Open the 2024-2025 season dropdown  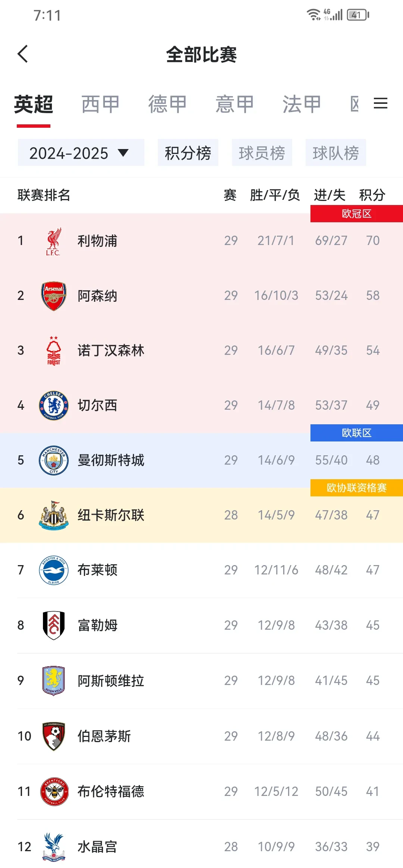pos(81,153)
